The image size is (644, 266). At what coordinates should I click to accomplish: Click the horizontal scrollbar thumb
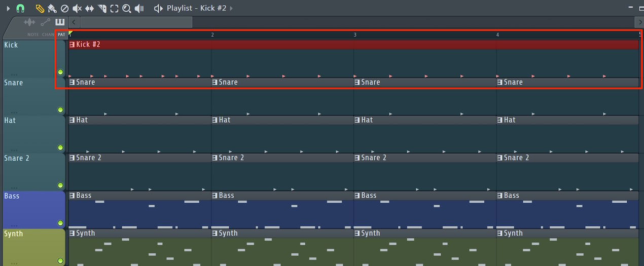136,22
